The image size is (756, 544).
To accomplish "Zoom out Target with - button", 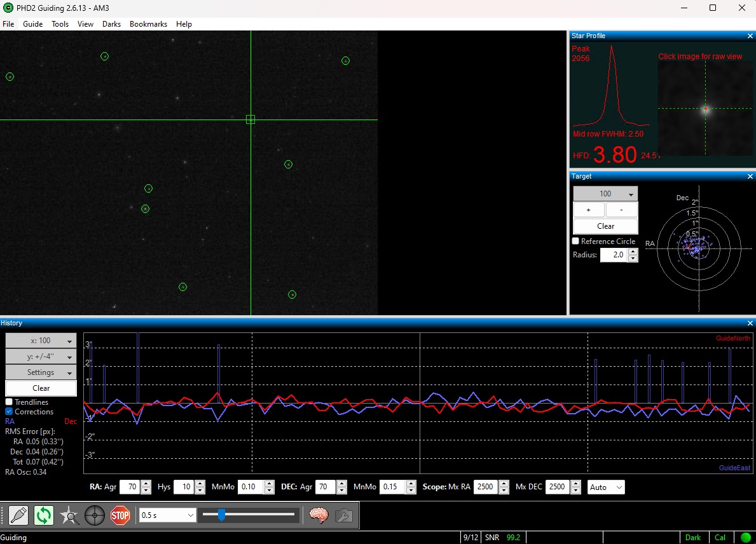I will (621, 210).
